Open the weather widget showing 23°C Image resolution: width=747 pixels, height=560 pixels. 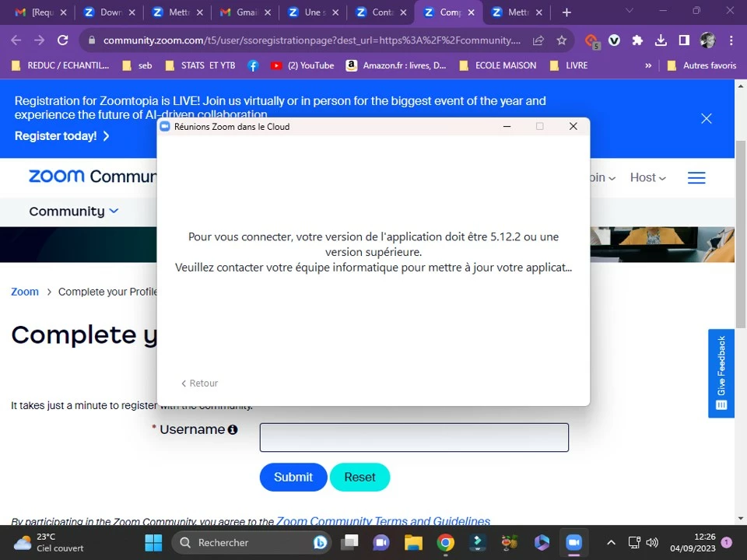click(x=48, y=542)
